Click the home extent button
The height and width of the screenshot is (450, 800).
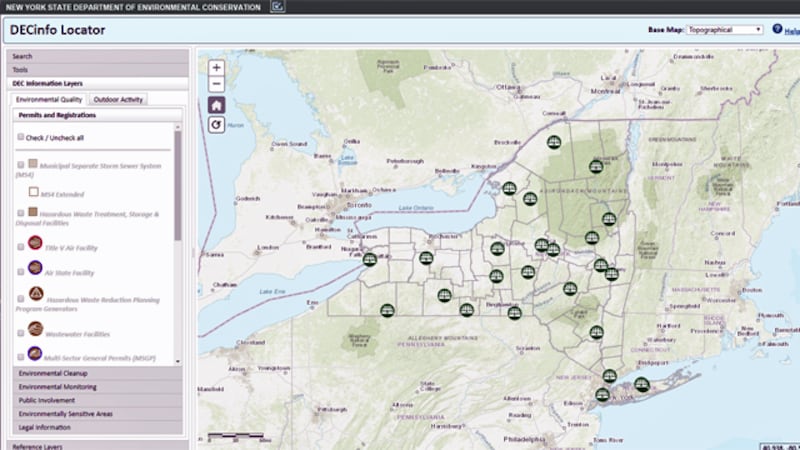pos(217,105)
